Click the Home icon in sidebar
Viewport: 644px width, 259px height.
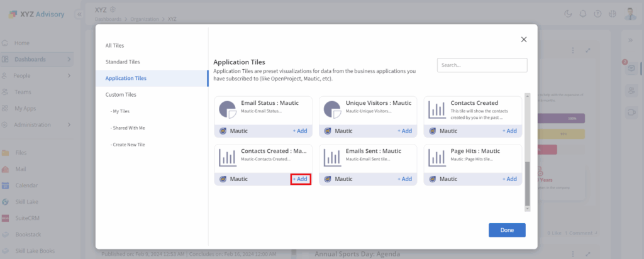click(x=6, y=43)
